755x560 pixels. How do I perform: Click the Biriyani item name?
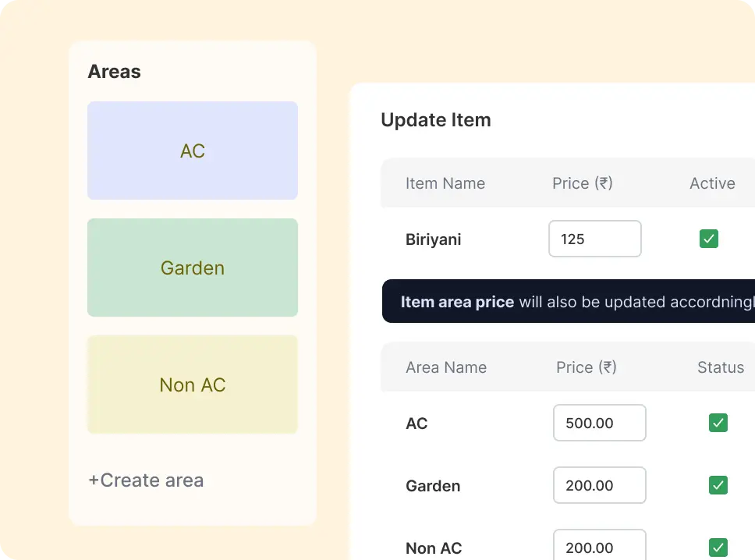pos(434,239)
